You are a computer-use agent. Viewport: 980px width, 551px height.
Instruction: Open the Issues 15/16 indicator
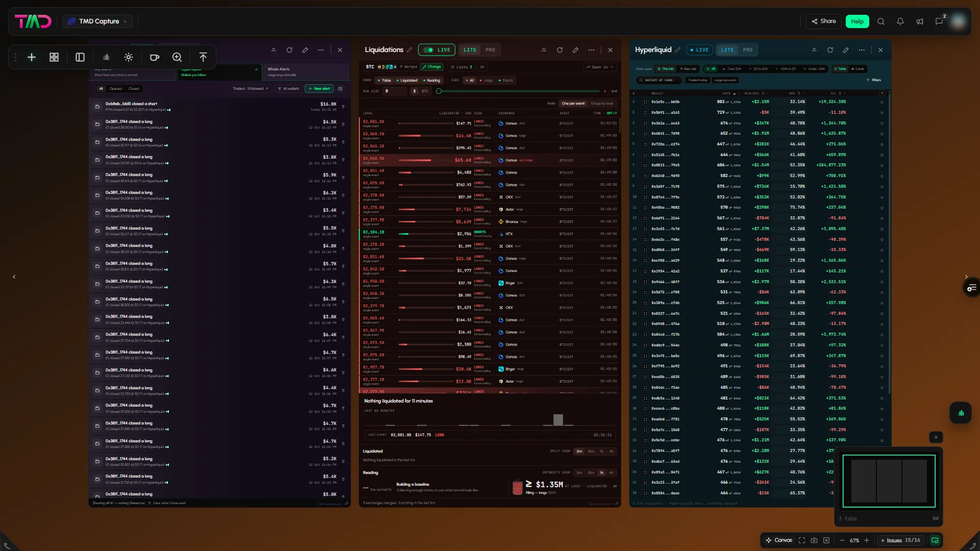[901, 540]
